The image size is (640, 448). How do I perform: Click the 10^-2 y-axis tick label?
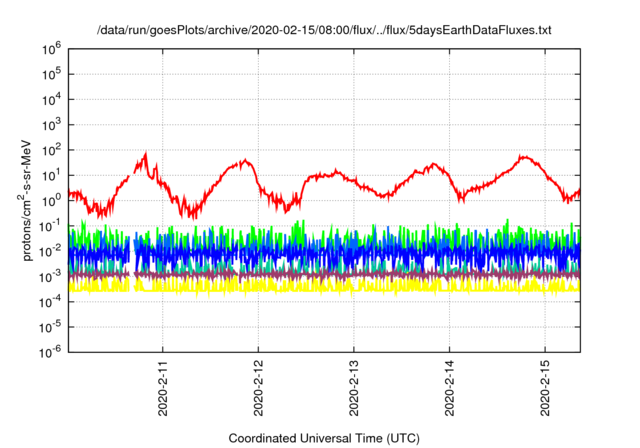click(50, 251)
